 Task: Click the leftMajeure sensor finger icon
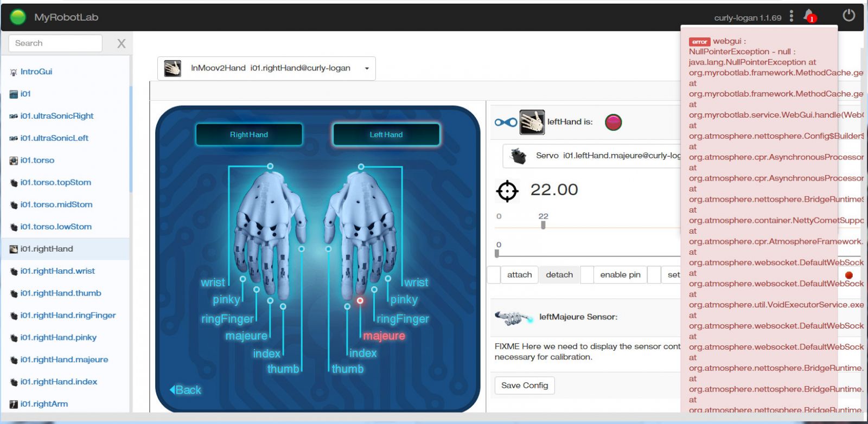[514, 317]
